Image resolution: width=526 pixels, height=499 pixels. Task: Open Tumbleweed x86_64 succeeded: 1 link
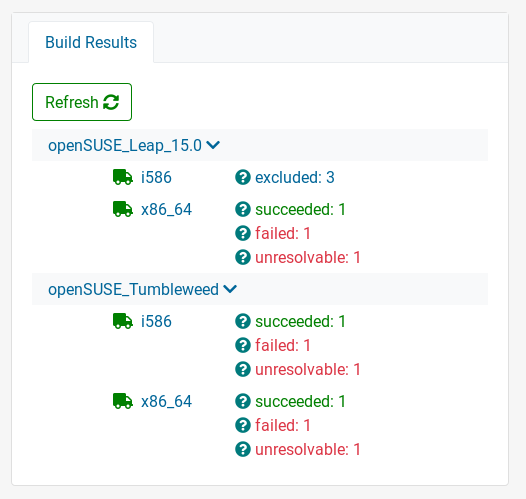click(x=300, y=401)
